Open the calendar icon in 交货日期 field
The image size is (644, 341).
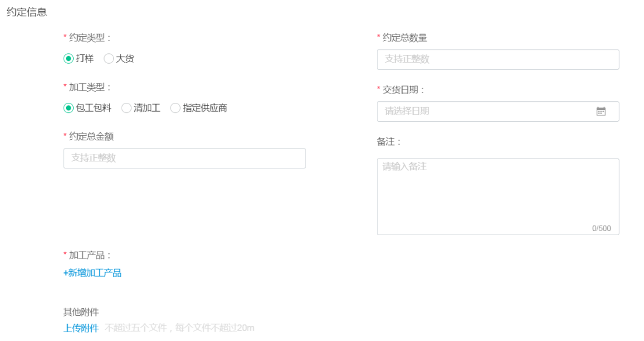click(x=601, y=111)
